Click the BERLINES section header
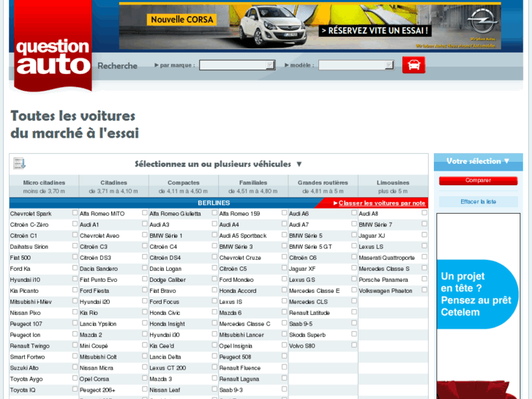 tap(214, 203)
